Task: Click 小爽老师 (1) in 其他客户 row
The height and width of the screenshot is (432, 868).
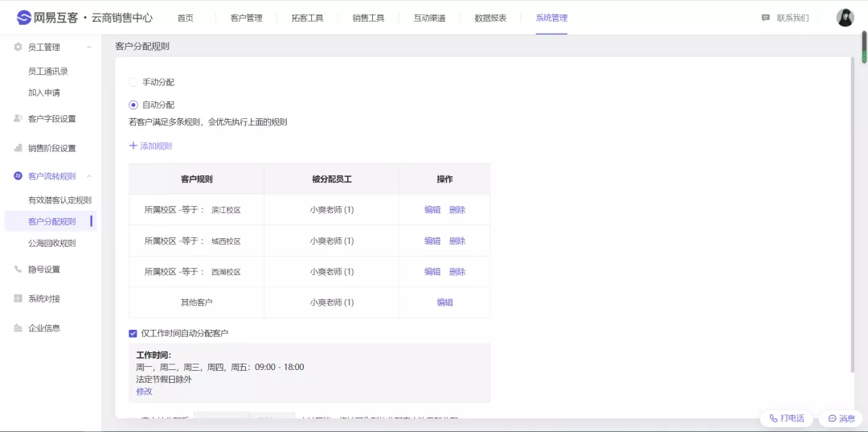Action: (x=332, y=302)
